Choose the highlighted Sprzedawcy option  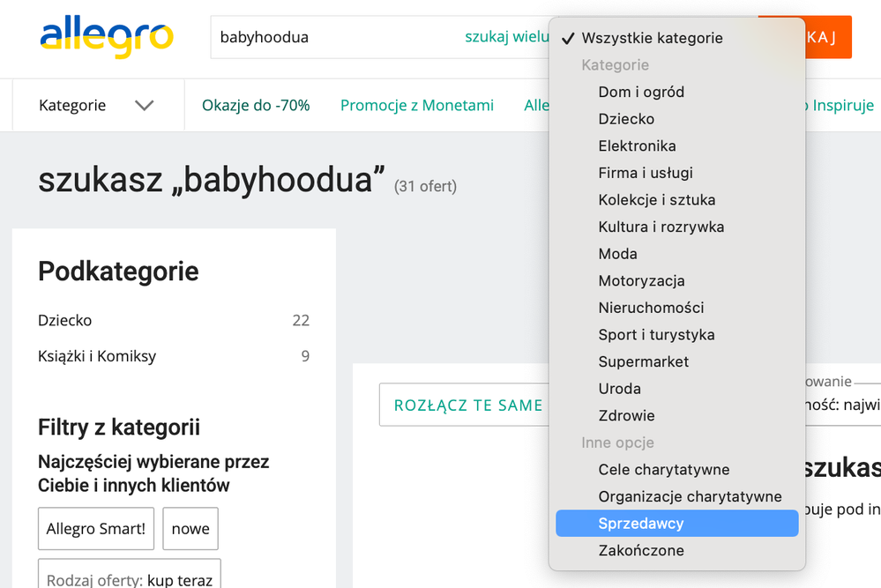click(x=676, y=524)
